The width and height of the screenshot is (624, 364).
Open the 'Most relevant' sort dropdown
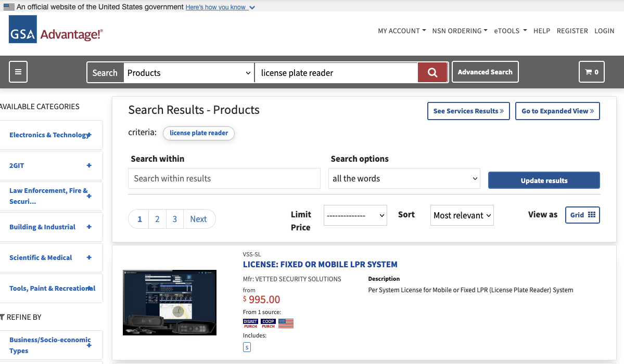[x=462, y=215]
